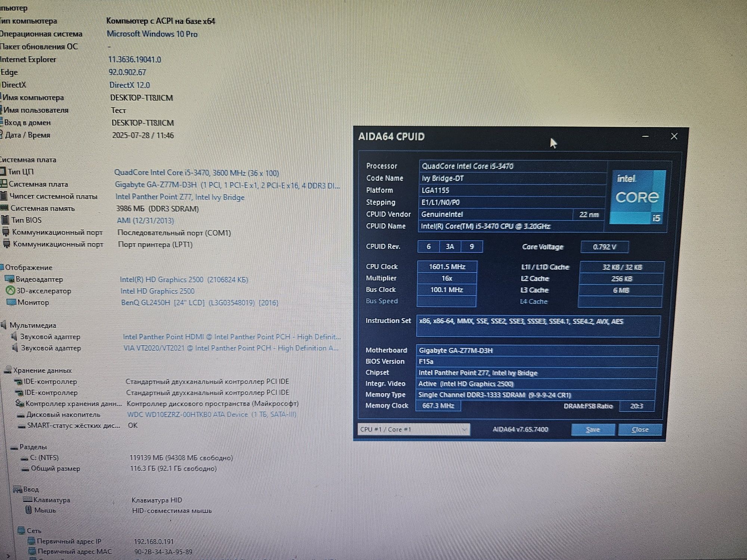Click the BIOS chip icon beside Тип BIOS
The image size is (747, 560).
(5, 220)
